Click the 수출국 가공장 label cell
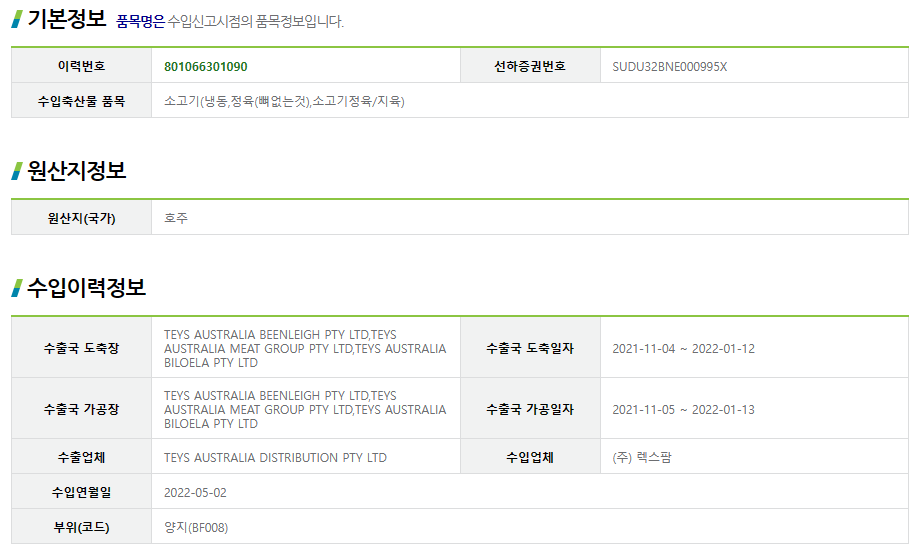Image resolution: width=919 pixels, height=553 pixels. click(81, 409)
